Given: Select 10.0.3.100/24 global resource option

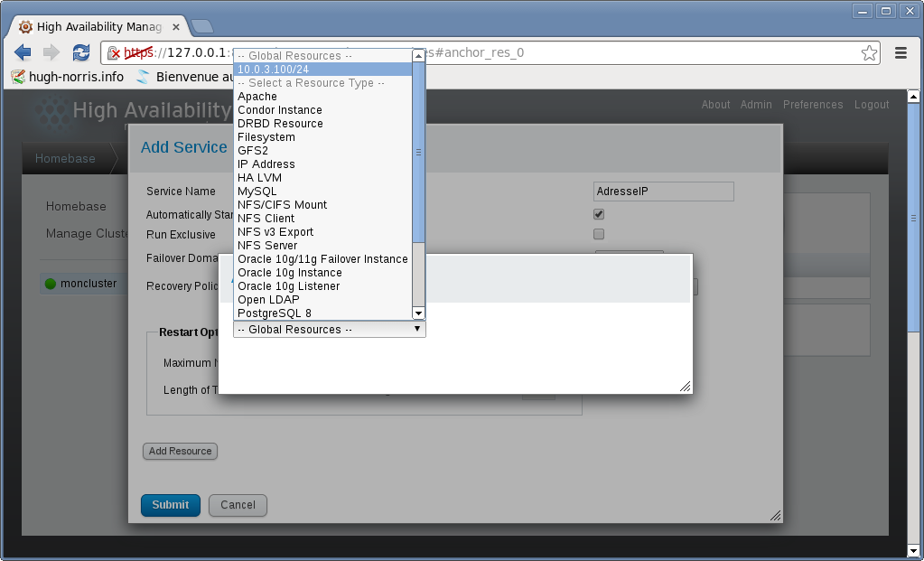Looking at the screenshot, I should tap(322, 70).
